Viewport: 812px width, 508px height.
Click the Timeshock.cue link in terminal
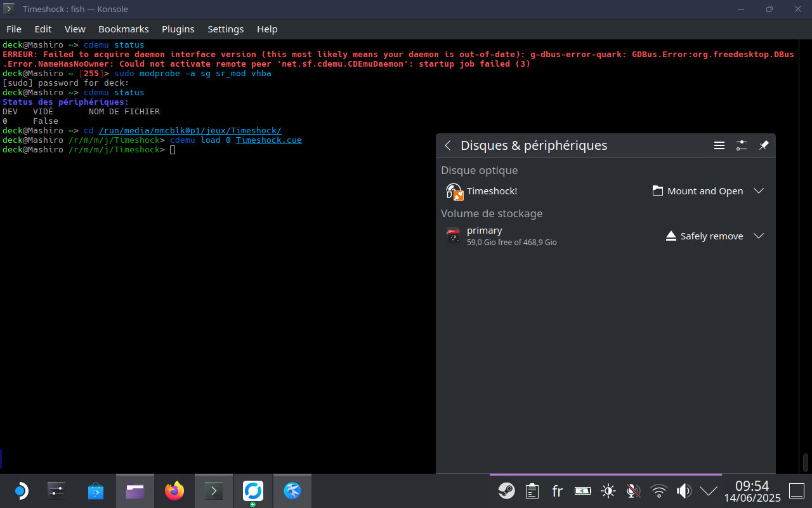tap(269, 140)
